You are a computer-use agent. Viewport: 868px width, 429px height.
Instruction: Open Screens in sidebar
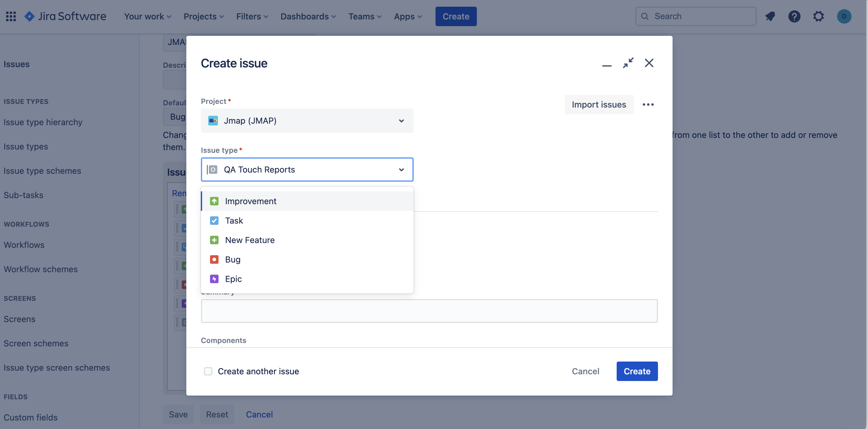pos(19,319)
